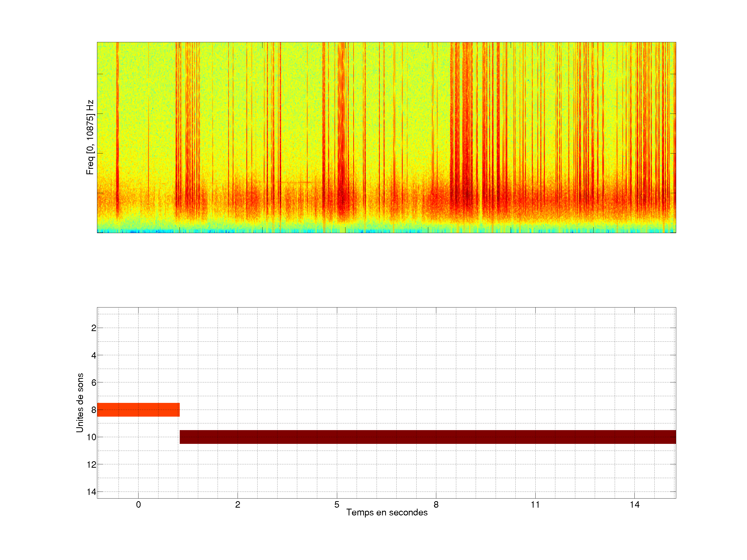Viewport: 747px width, 560px height.
Task: Click x-axis tick label 8
Action: (436, 505)
